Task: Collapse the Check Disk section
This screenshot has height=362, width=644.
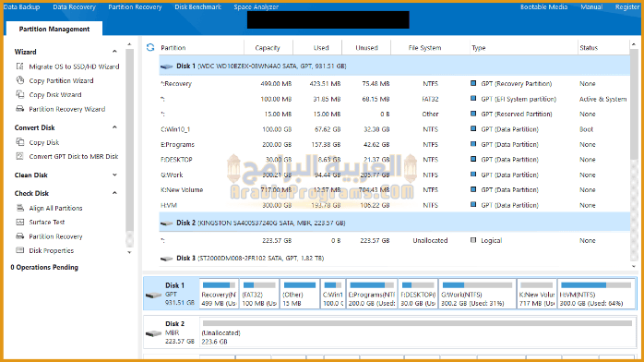Action: point(114,193)
